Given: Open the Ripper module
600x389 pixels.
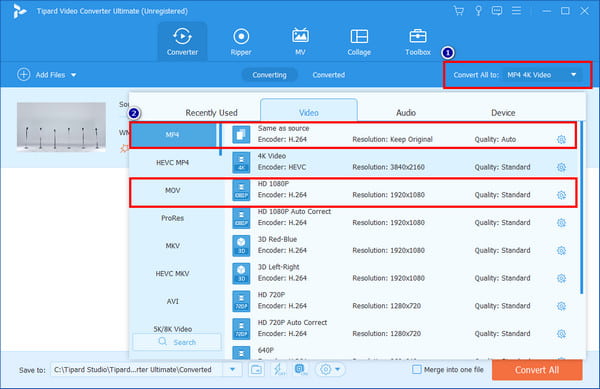Looking at the screenshot, I should point(241,42).
